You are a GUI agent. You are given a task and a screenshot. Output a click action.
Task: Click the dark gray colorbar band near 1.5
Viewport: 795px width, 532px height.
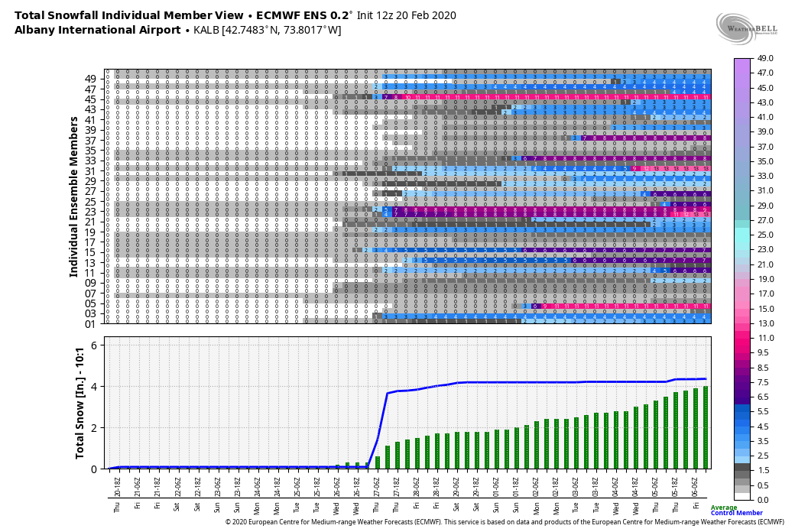coord(742,466)
